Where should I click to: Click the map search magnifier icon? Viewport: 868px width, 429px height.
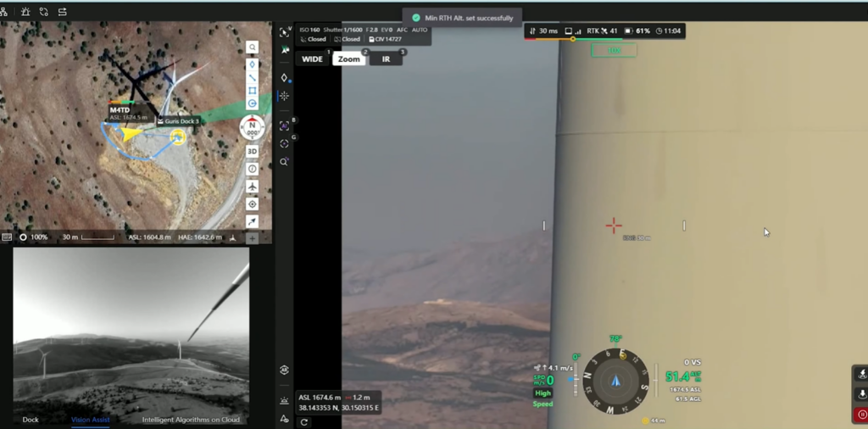click(x=253, y=47)
